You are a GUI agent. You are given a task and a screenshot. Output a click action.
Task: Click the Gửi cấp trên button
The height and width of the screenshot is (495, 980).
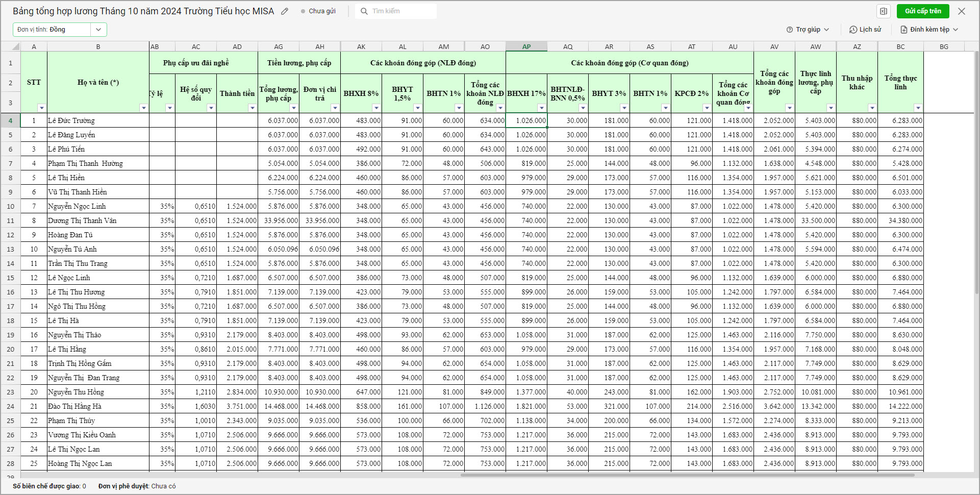coord(922,11)
